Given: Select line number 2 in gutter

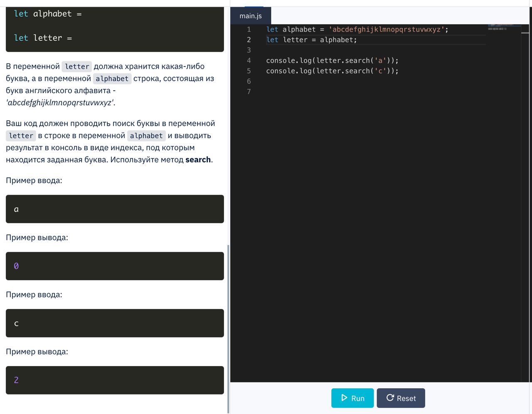Looking at the screenshot, I should coord(249,40).
